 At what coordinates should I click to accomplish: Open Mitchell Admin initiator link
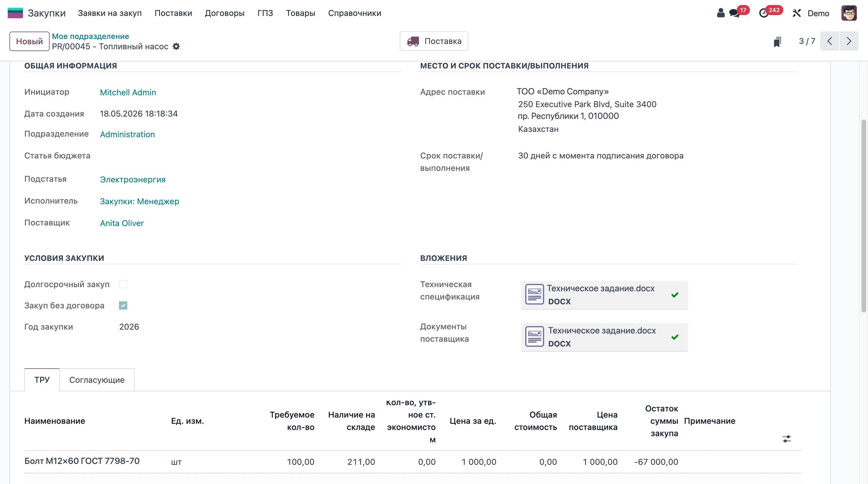point(128,92)
